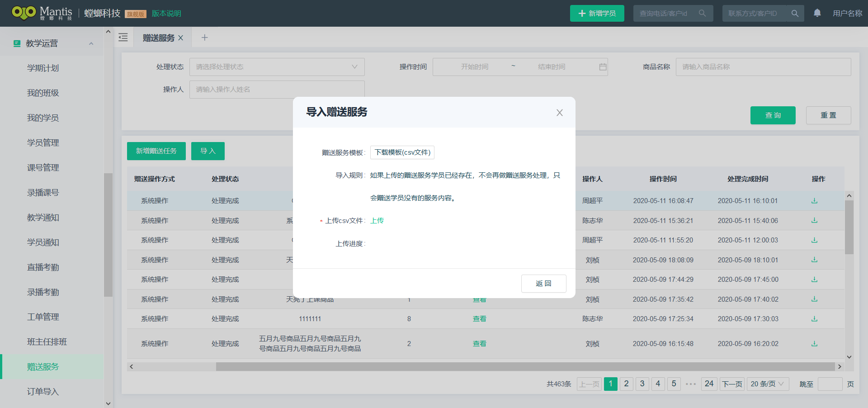This screenshot has width=868, height=408.
Task: Open the 20 条/页 page size dropdown
Action: pyautogui.click(x=768, y=384)
